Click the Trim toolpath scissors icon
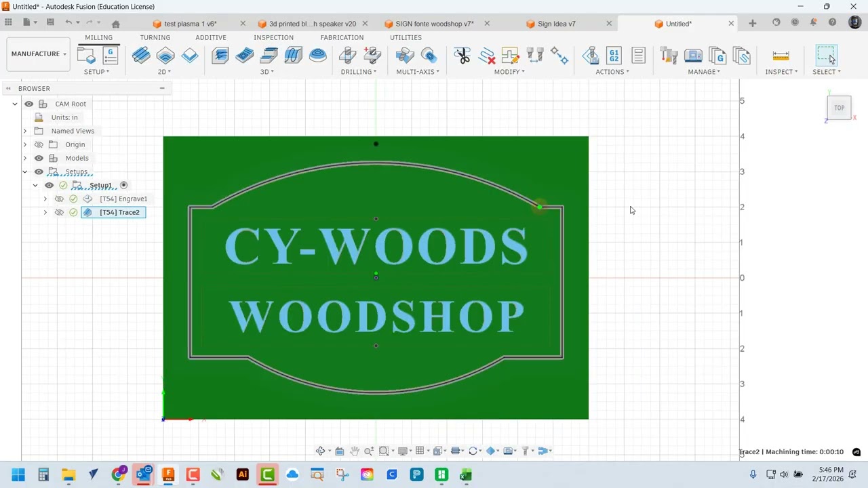 (x=462, y=56)
